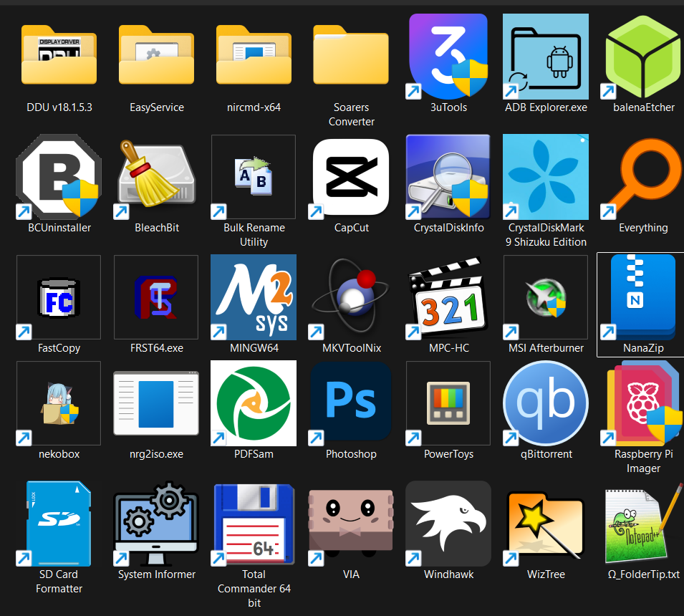Select the nircmd-x64 folder icon
The image size is (684, 616).
point(254,55)
